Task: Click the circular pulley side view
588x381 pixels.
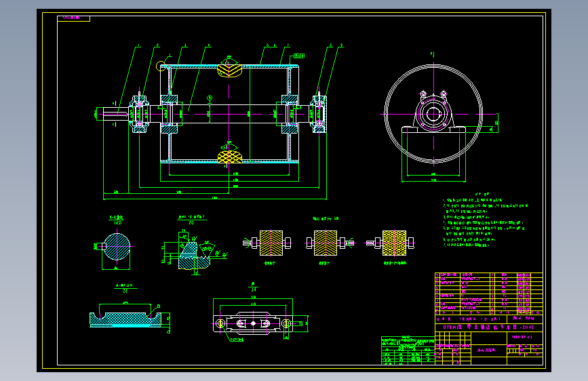Action: tap(433, 114)
